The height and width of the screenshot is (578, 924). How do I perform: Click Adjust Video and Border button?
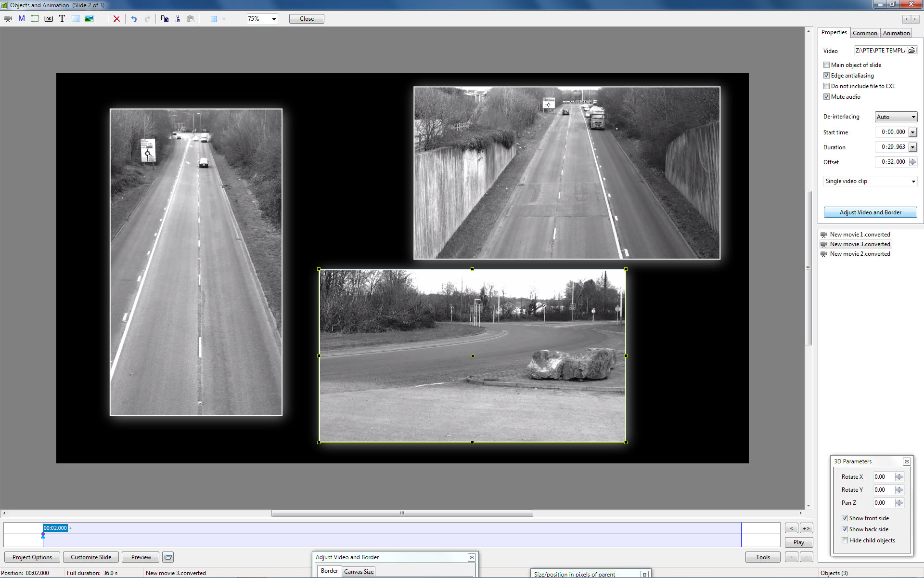[870, 212]
